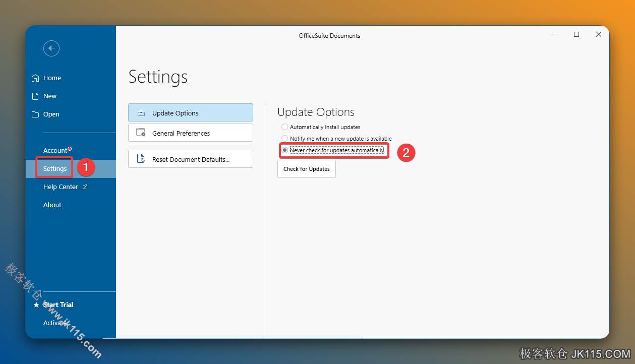The image size is (635, 364).
Task: Click the Update Options heading text
Action: pos(316,112)
